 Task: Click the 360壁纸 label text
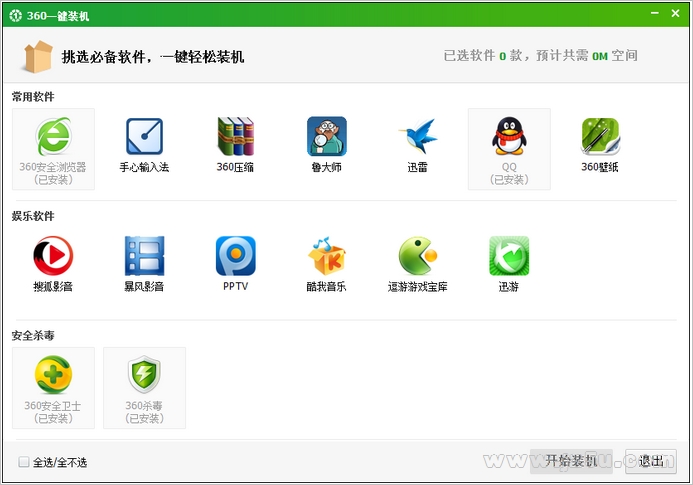coord(600,167)
